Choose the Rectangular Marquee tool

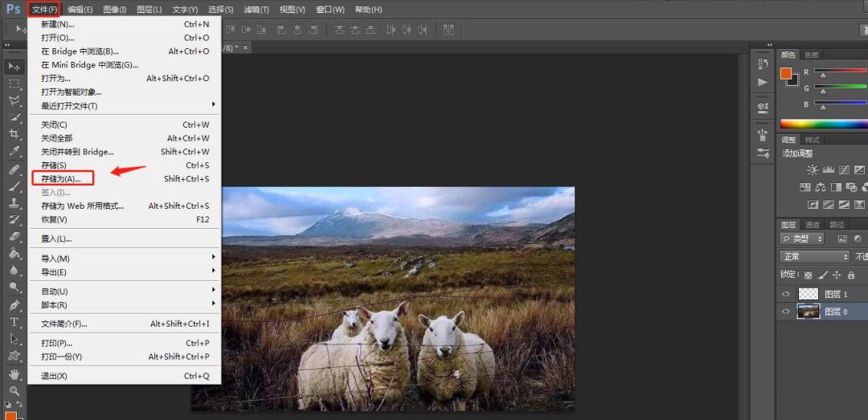click(x=14, y=84)
